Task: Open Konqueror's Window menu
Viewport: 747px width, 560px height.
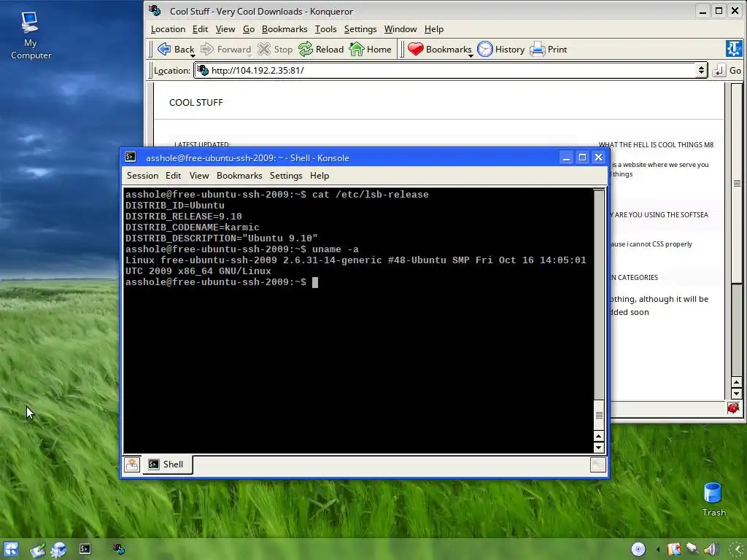Action: (x=400, y=29)
